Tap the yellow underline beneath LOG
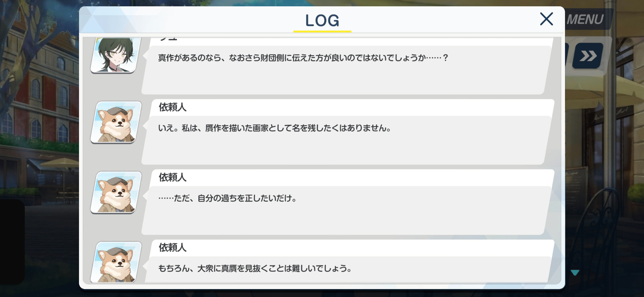 click(x=322, y=31)
